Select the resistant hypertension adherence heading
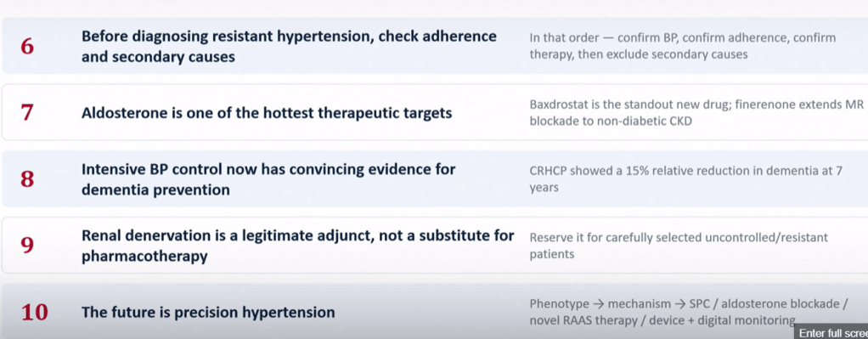 point(289,47)
